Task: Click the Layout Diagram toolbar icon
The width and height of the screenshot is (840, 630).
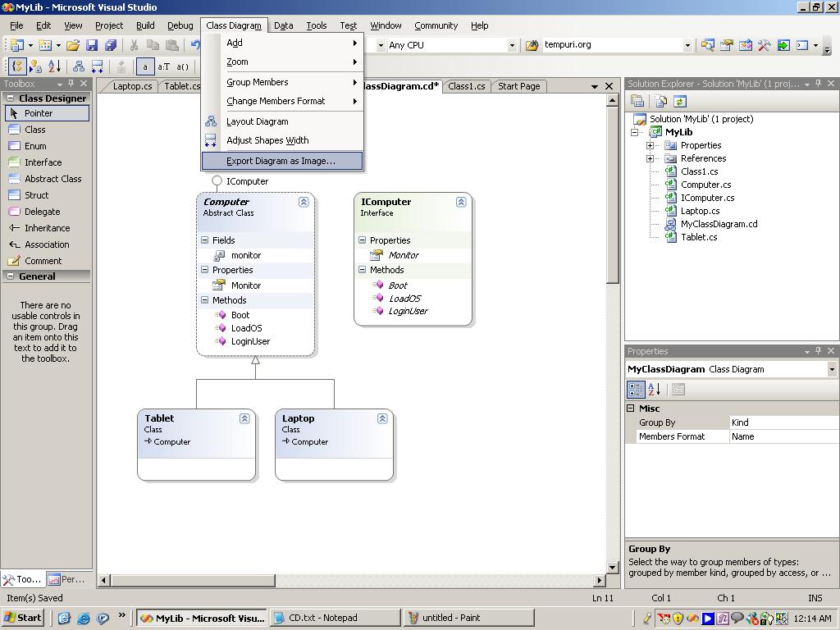Action: coord(79,66)
